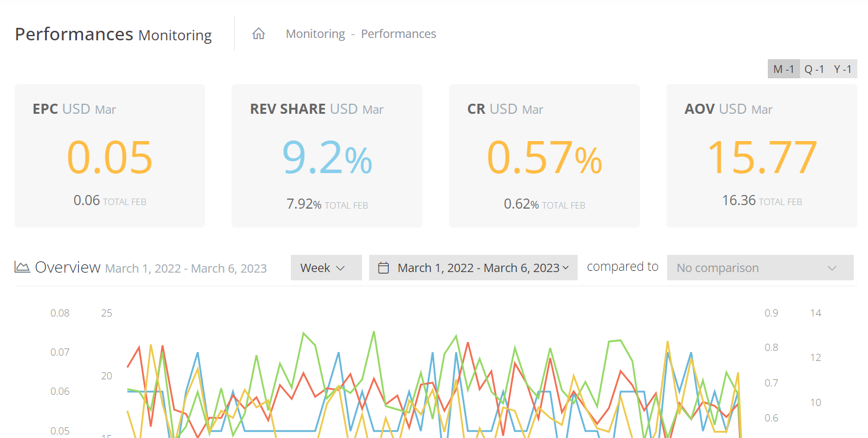Click the REV SHARE value 9.2%
868x438 pixels.
[x=327, y=158]
